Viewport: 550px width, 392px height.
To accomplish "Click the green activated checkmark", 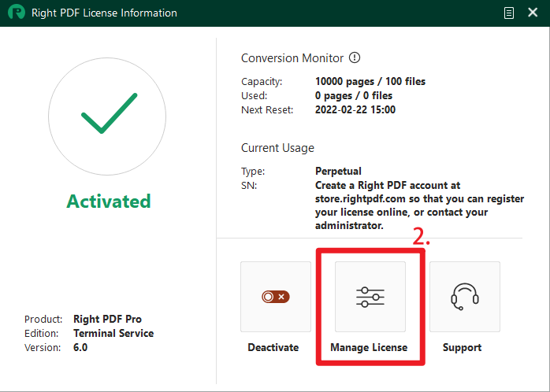I will [x=109, y=113].
